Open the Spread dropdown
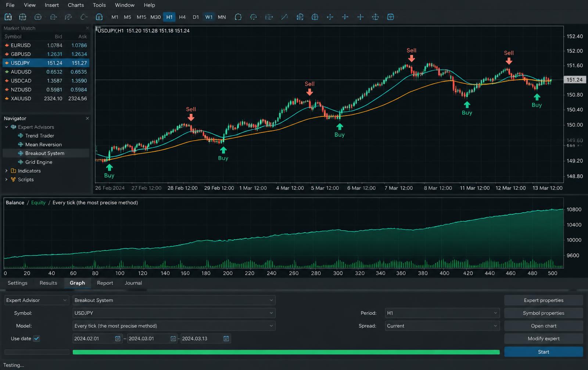 coord(442,326)
